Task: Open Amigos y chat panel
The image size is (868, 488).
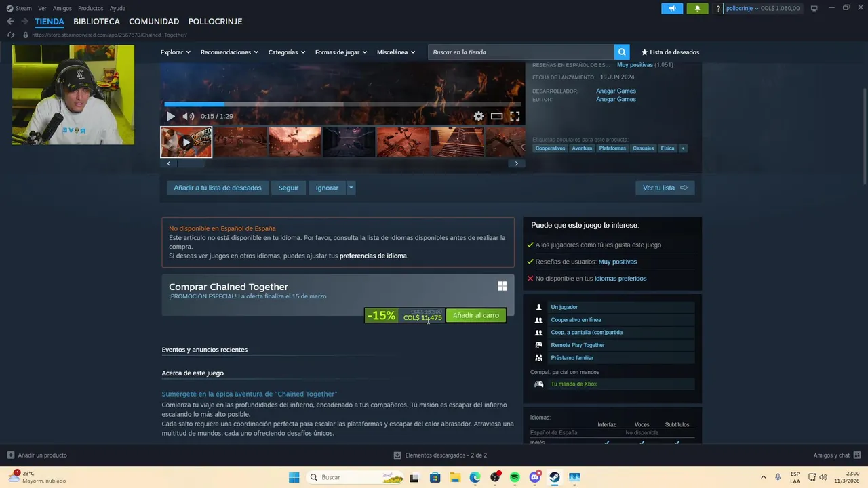Action: pyautogui.click(x=837, y=455)
